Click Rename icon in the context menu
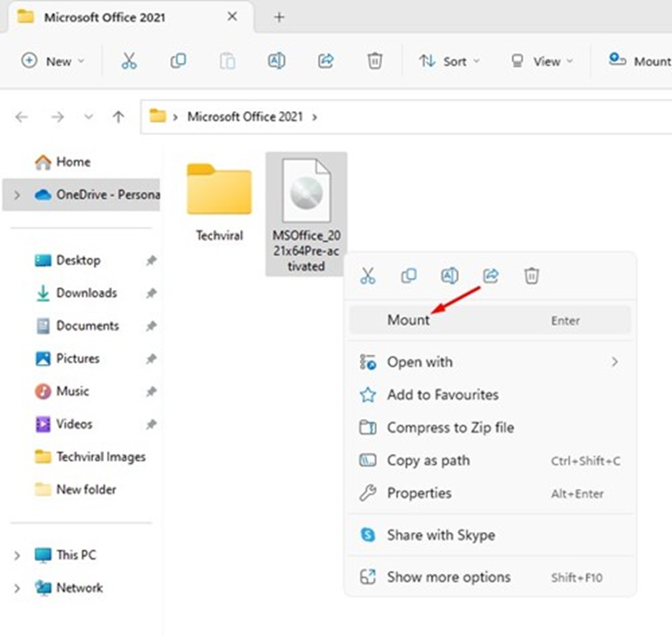 (x=449, y=275)
